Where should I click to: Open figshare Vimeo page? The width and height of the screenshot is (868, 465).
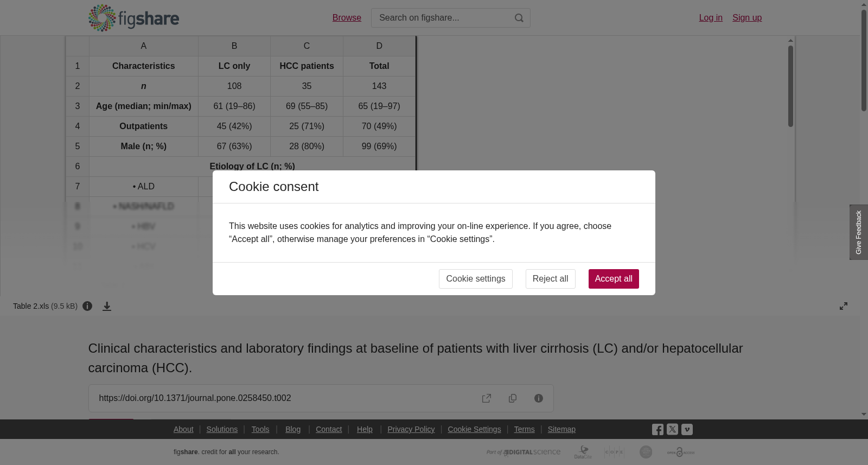(x=687, y=429)
